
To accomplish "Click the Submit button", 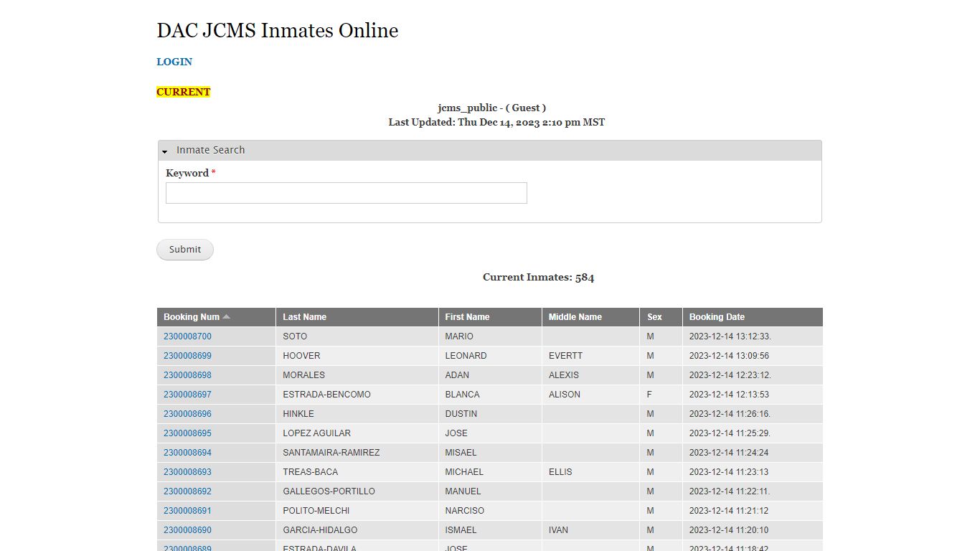I will coord(185,250).
